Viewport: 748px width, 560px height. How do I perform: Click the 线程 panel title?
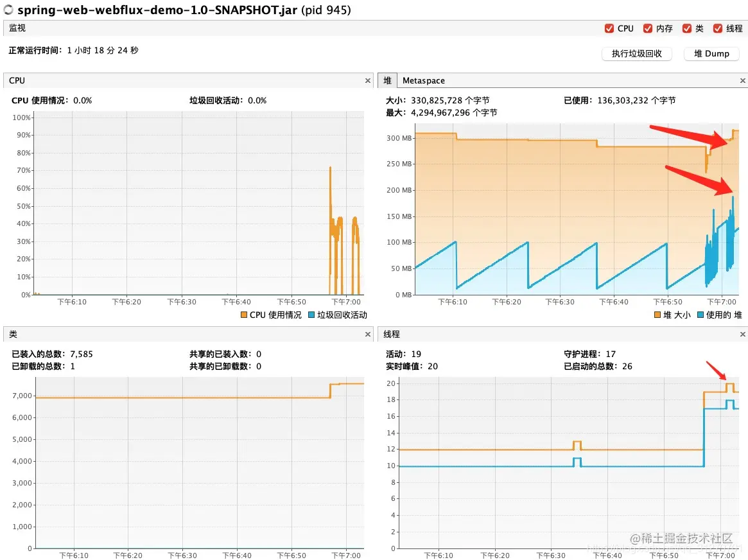(392, 335)
